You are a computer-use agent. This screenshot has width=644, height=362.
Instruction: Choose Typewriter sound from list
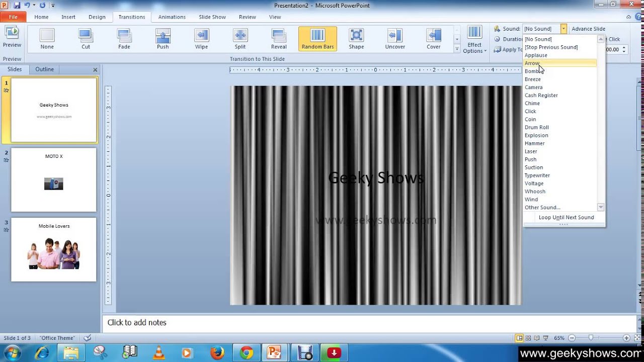click(560, 175)
